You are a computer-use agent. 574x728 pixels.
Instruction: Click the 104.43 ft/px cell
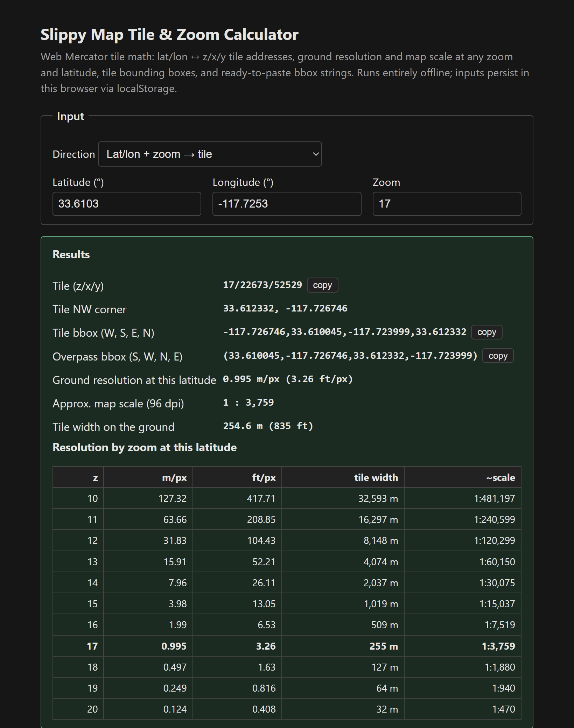click(x=237, y=540)
